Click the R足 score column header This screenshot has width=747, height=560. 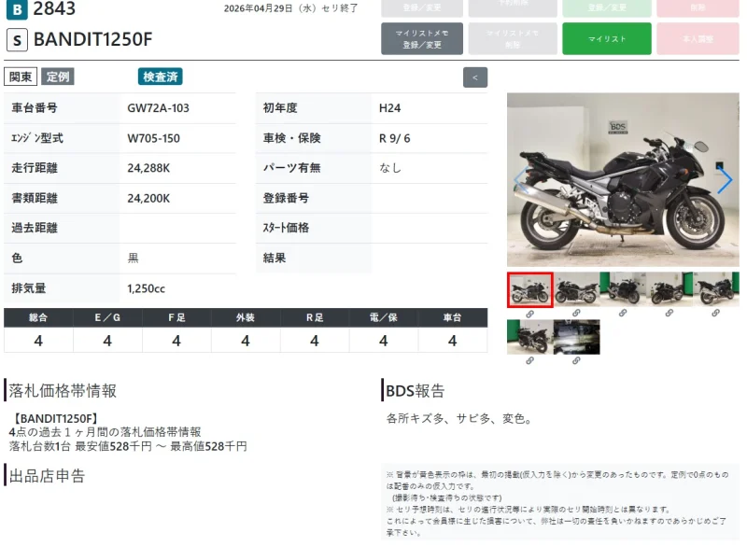click(x=315, y=317)
